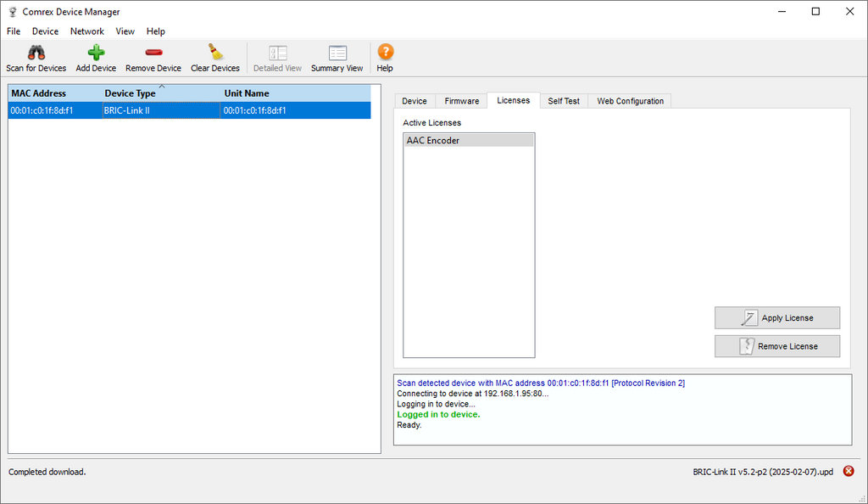868x504 pixels.
Task: Select the BRIC-Link II device row
Action: click(127, 110)
